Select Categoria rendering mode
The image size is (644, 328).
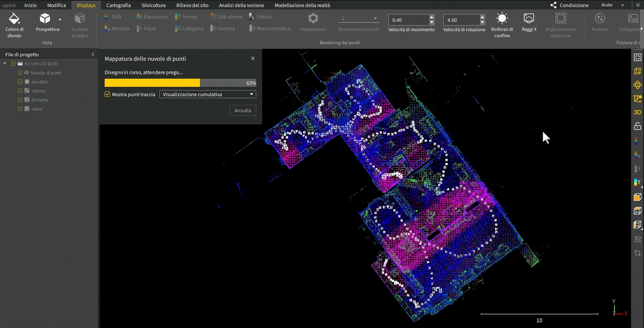click(x=189, y=28)
